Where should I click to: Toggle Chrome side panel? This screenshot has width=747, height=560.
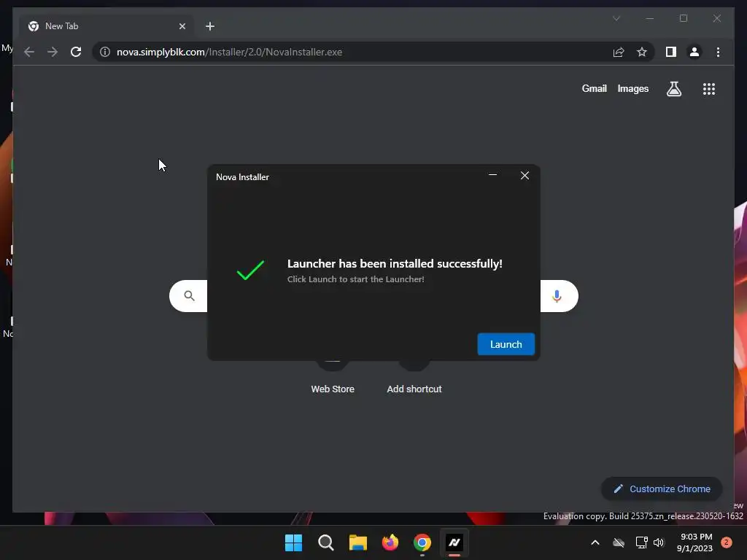pyautogui.click(x=671, y=52)
